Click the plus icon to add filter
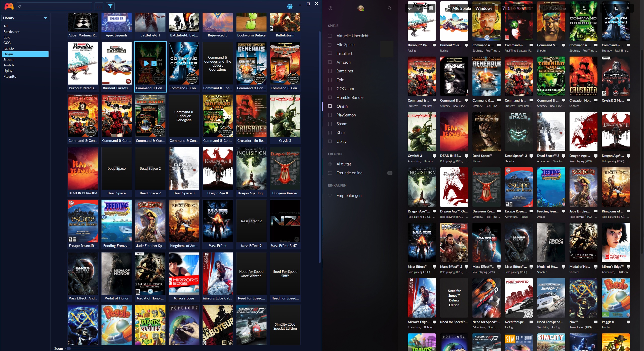This screenshot has width=644, height=351. coord(531,8)
